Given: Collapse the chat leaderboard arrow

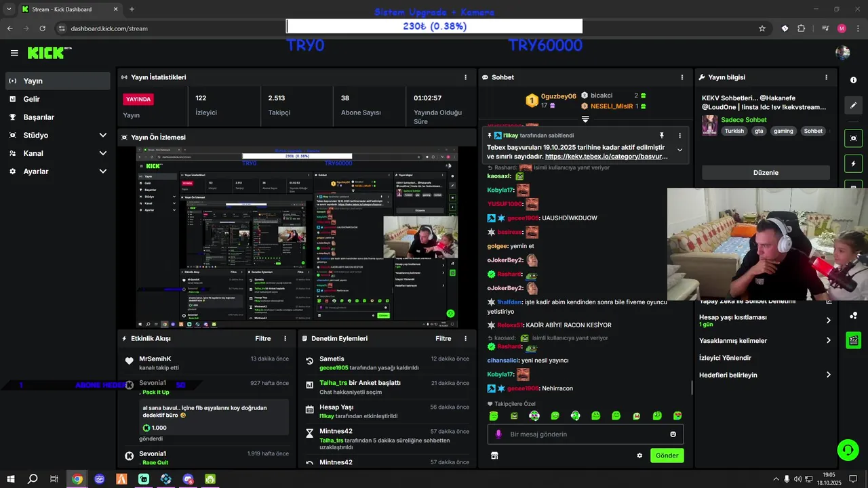Looking at the screenshot, I should (x=585, y=119).
